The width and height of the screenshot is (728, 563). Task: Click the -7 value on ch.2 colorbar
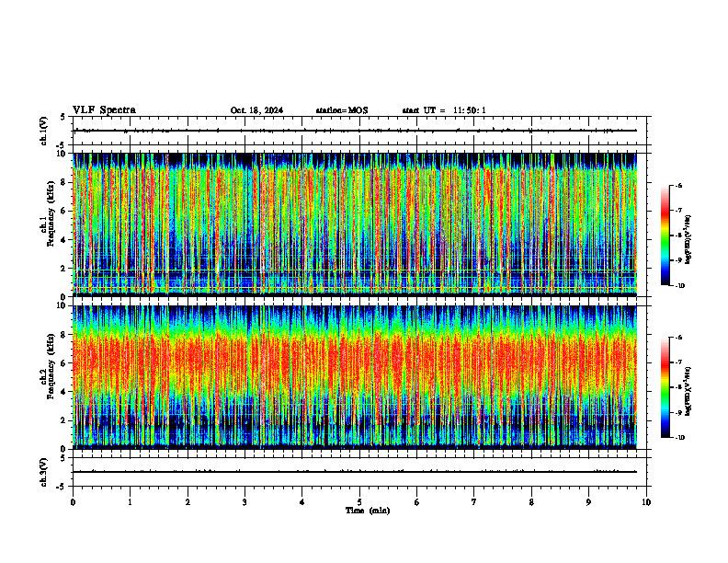pyautogui.click(x=678, y=362)
